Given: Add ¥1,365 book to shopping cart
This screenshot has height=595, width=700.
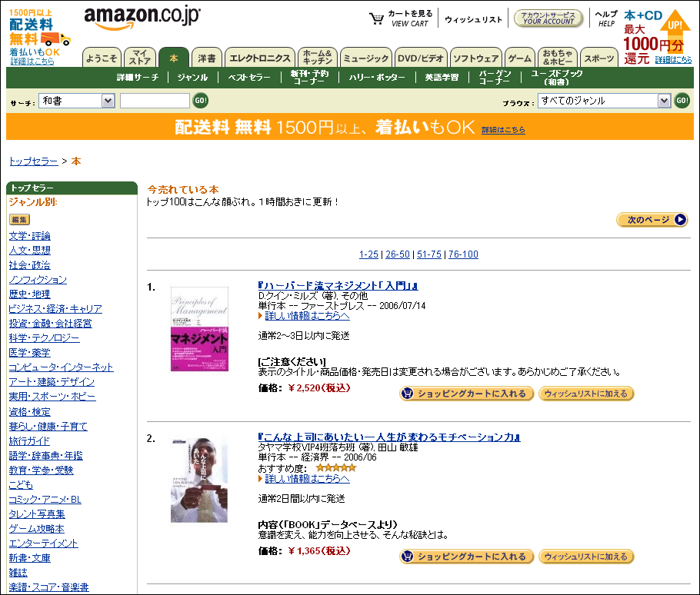Looking at the screenshot, I should tap(466, 557).
